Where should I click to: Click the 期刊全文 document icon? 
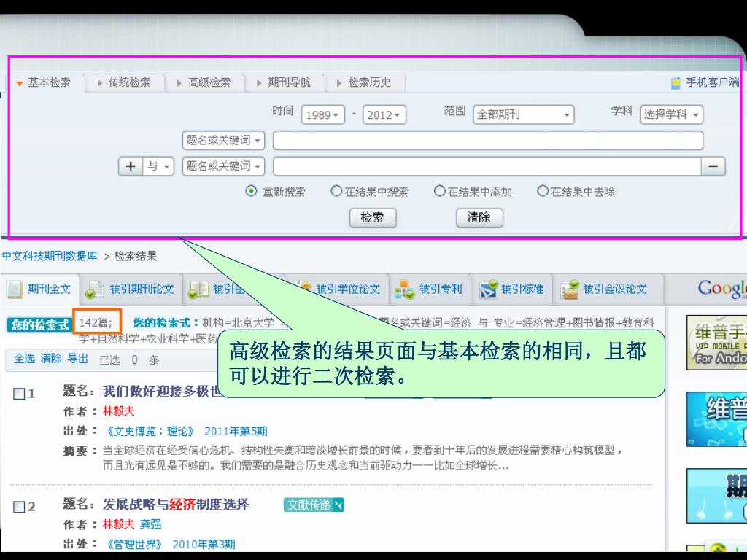click(x=15, y=289)
